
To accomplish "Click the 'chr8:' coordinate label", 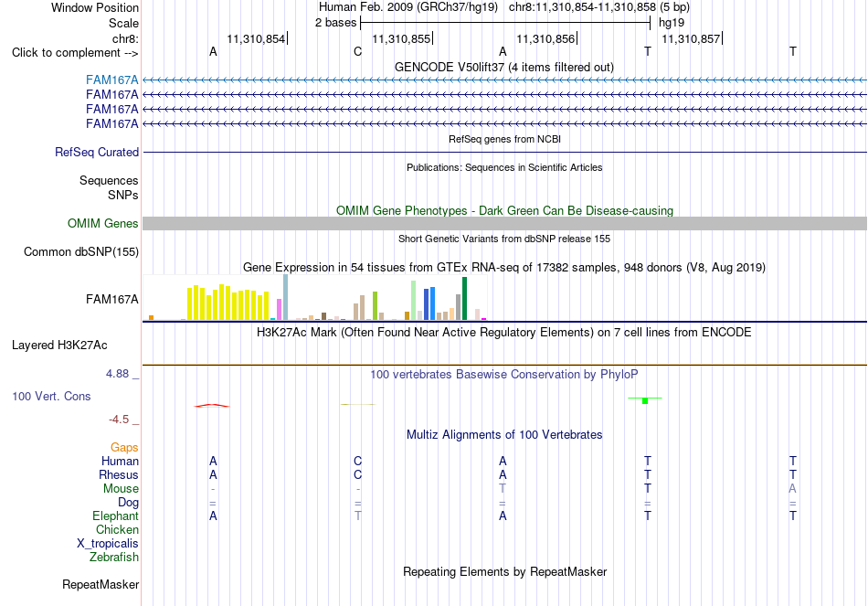I will tap(125, 38).
